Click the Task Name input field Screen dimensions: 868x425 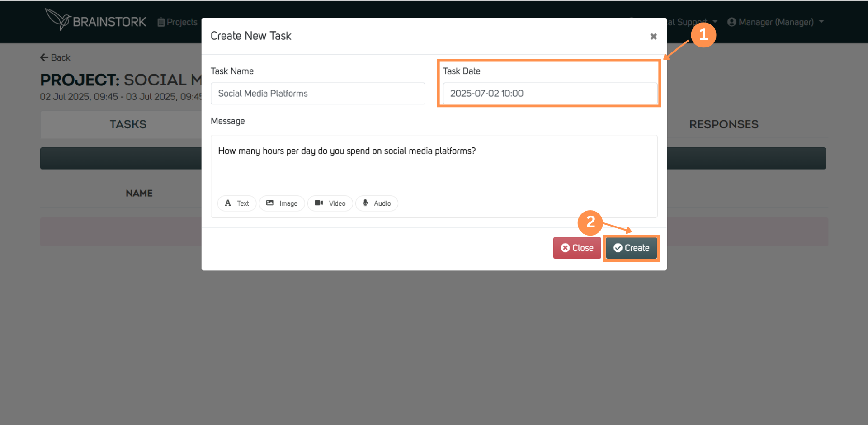318,94
